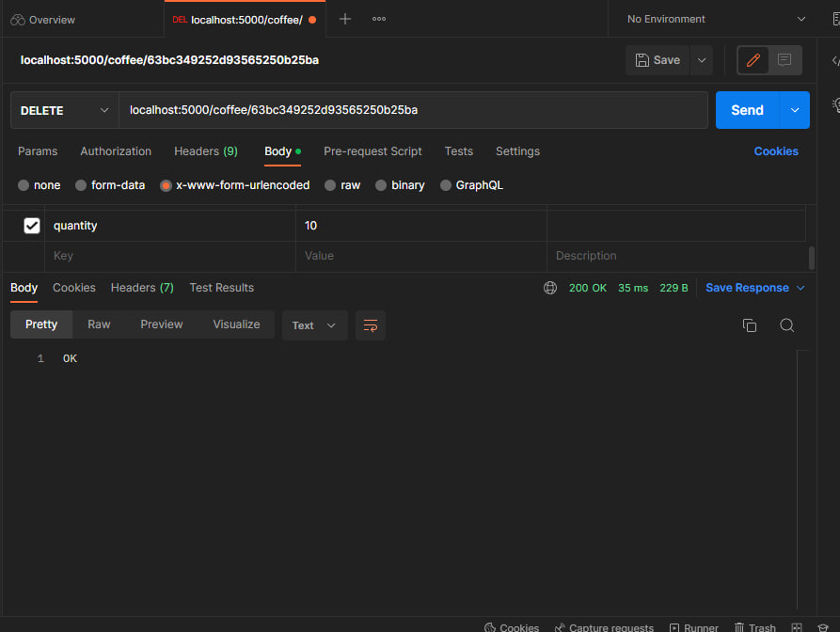Uncheck the quantity parameter checkbox

click(31, 225)
